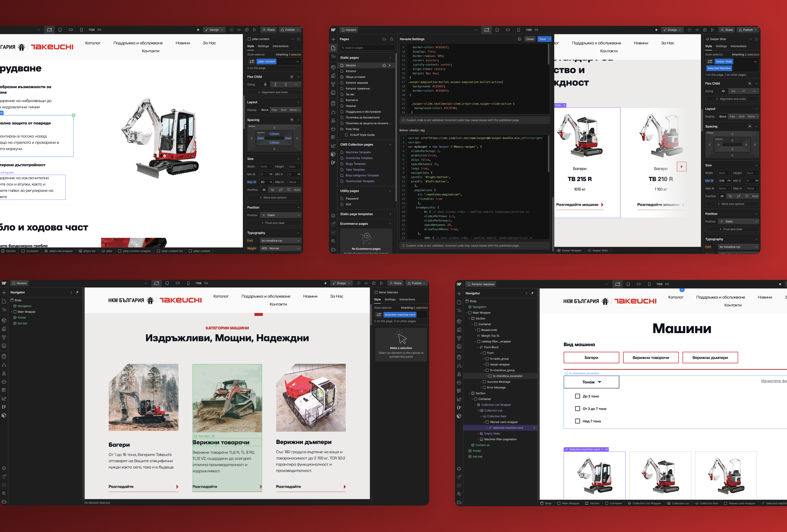The height and width of the screenshot is (532, 787).
Task: Click the preview play icon in the pillar-content window
Action: tap(255, 30)
